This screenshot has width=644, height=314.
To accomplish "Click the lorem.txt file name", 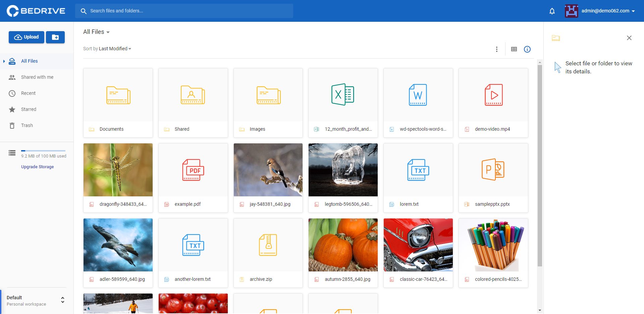I will [x=409, y=204].
